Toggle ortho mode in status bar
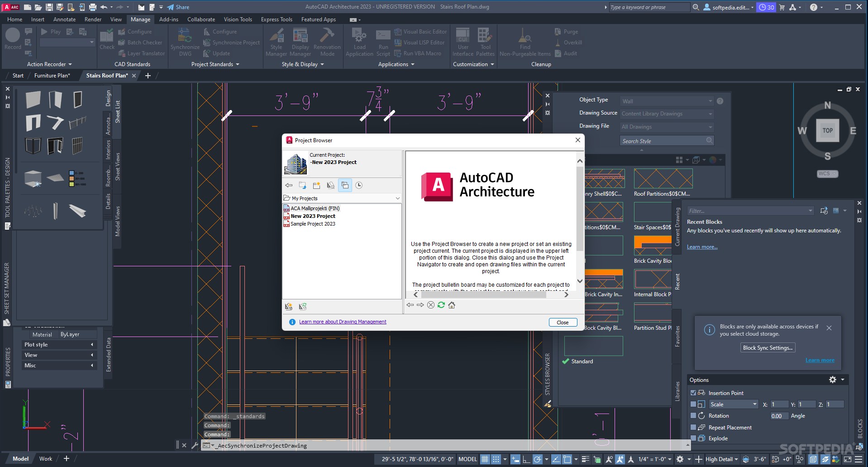 pos(526,459)
